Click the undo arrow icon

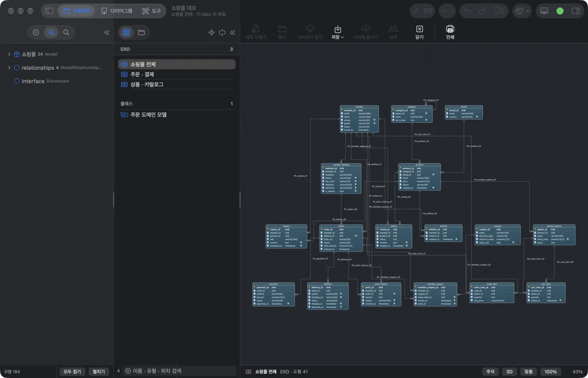click(x=467, y=11)
